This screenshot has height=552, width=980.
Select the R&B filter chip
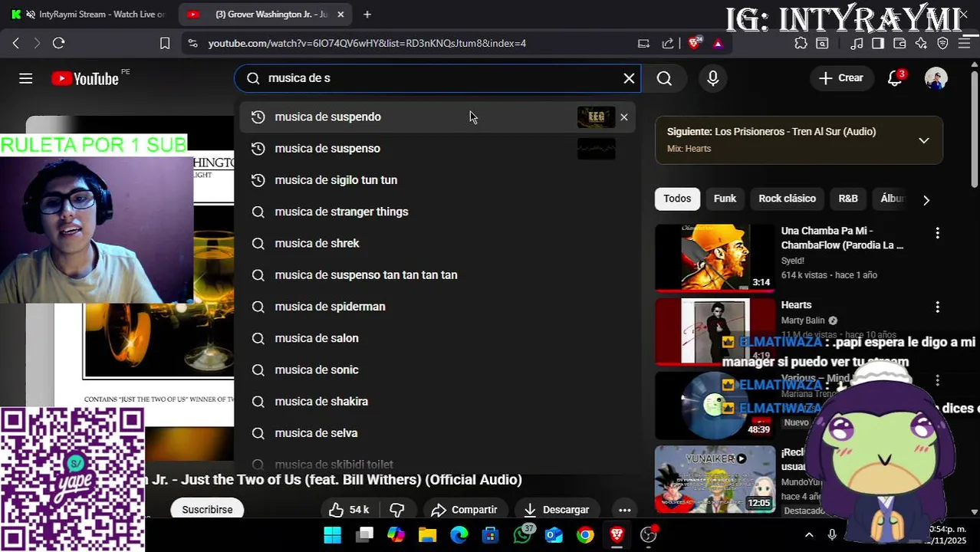848,199
